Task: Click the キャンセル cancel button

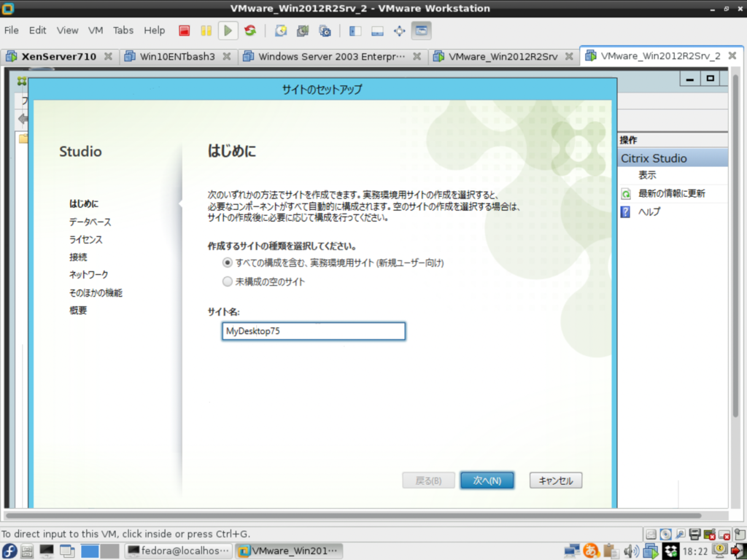Action: (x=555, y=481)
